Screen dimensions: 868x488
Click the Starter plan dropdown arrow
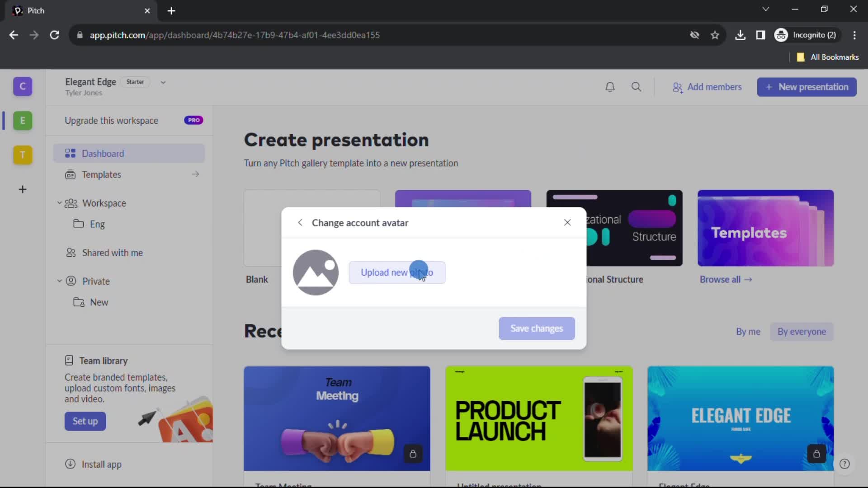click(x=164, y=82)
